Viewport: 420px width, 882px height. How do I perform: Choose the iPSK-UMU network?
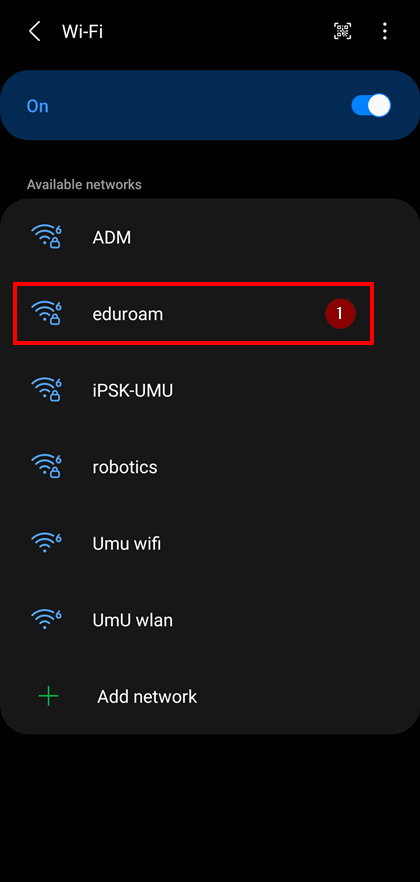[210, 390]
